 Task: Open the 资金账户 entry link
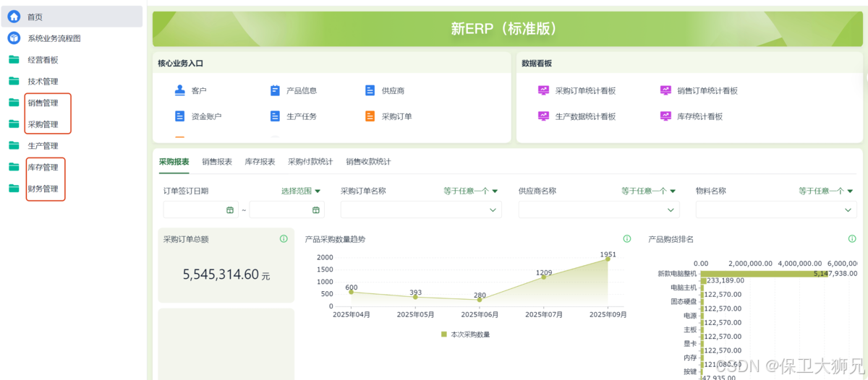pos(207,116)
